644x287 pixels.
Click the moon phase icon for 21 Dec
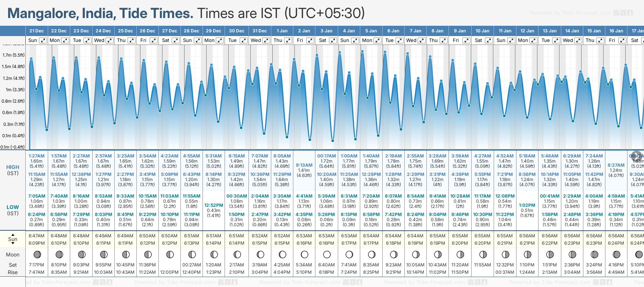(37, 254)
